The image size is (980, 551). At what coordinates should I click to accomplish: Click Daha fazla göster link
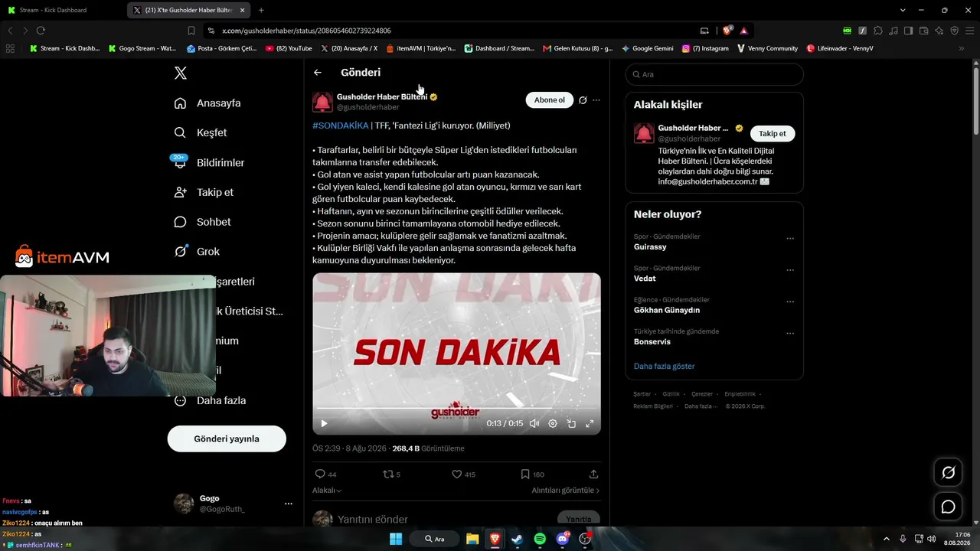tap(665, 366)
